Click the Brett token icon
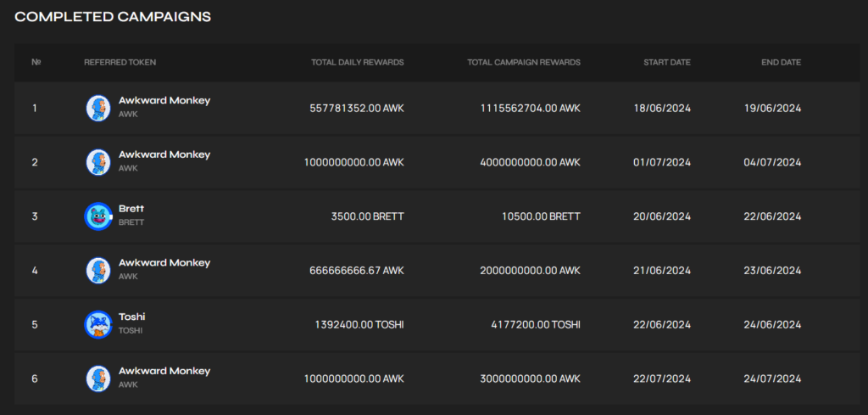Screen dimensions: 868x415 98,216
